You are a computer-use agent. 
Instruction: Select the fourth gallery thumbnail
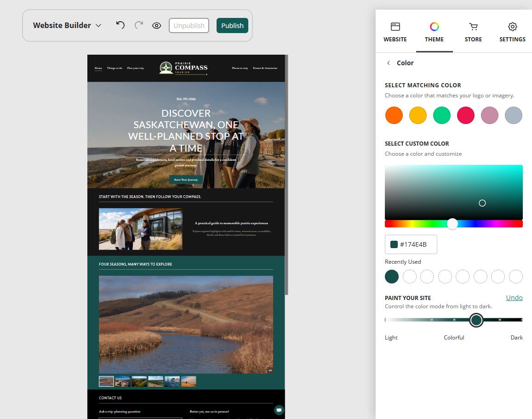[x=156, y=381]
